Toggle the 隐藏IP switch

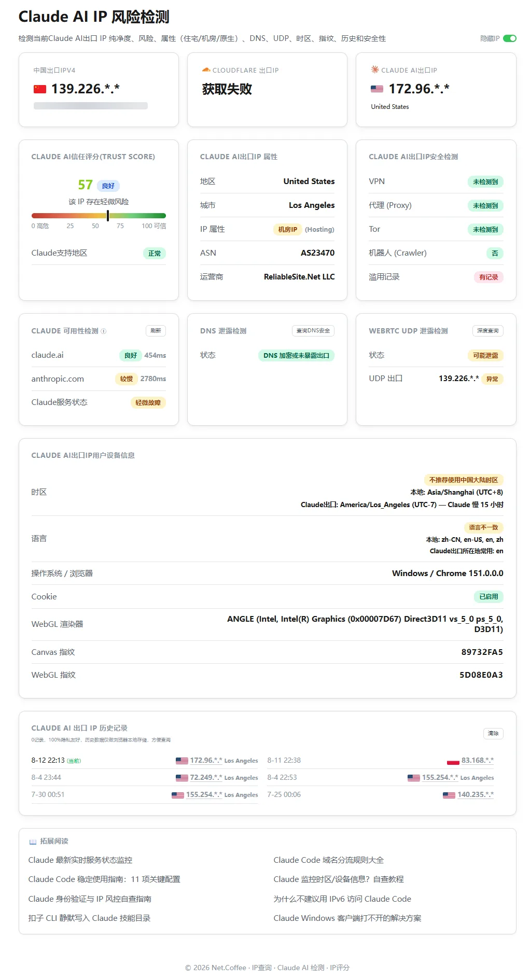[509, 38]
